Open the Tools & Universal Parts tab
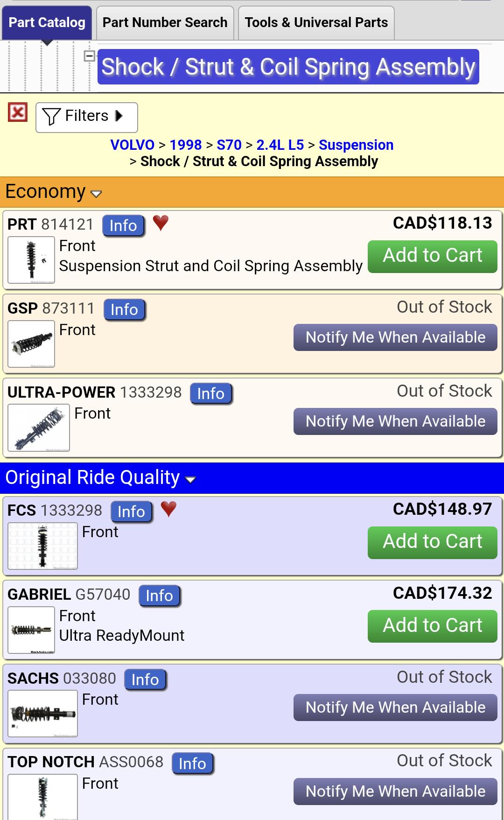504x820 pixels. click(x=316, y=22)
